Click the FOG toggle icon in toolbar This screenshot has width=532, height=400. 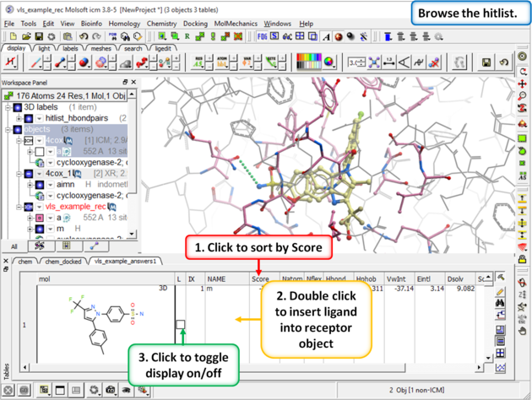pyautogui.click(x=263, y=37)
